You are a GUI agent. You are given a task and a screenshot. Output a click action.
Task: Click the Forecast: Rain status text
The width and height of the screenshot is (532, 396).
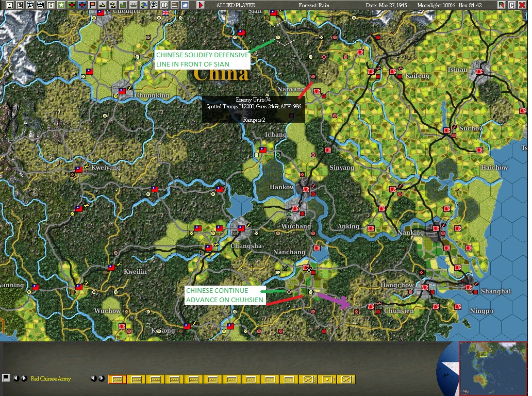(x=314, y=5)
